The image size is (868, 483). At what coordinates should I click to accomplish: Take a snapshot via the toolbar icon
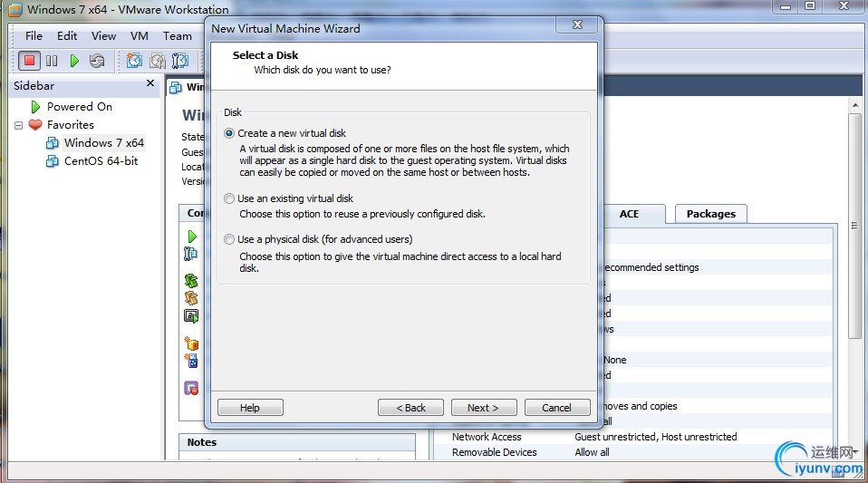(x=134, y=61)
